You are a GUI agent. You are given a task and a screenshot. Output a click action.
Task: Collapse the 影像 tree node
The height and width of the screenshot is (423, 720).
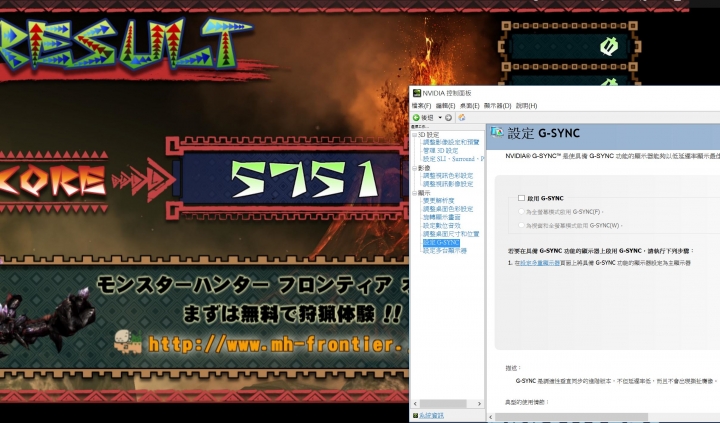tap(414, 168)
